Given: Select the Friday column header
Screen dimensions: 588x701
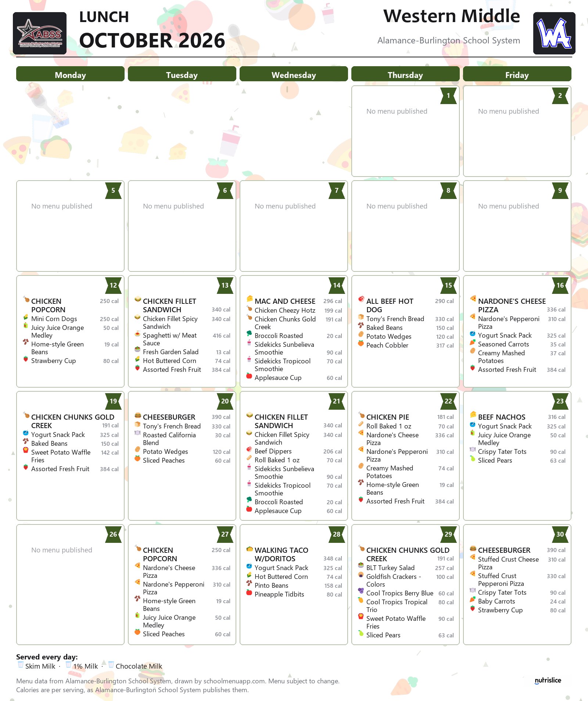Looking at the screenshot, I should (x=517, y=74).
